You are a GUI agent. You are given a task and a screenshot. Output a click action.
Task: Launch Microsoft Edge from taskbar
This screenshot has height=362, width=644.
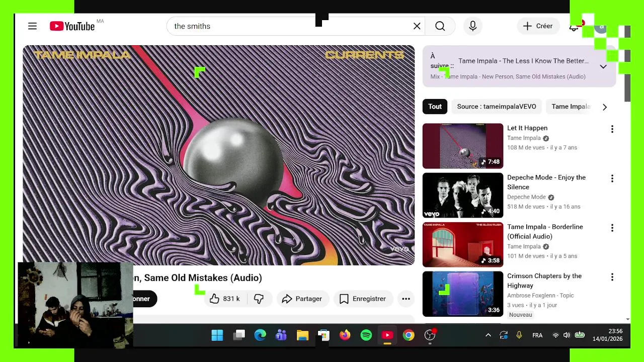pos(260,335)
